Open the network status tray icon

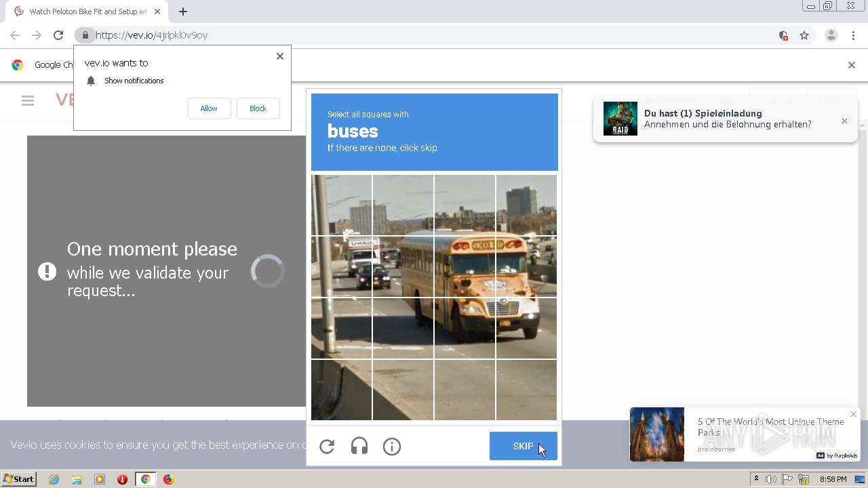pos(804,479)
